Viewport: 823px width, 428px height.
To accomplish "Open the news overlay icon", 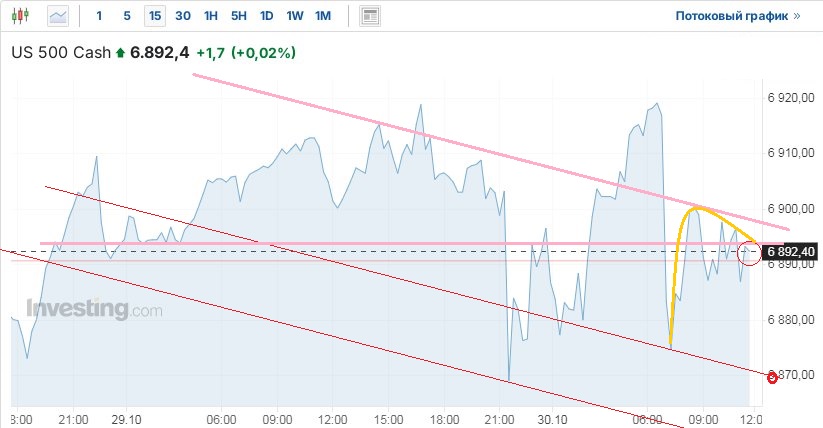I will [x=370, y=16].
